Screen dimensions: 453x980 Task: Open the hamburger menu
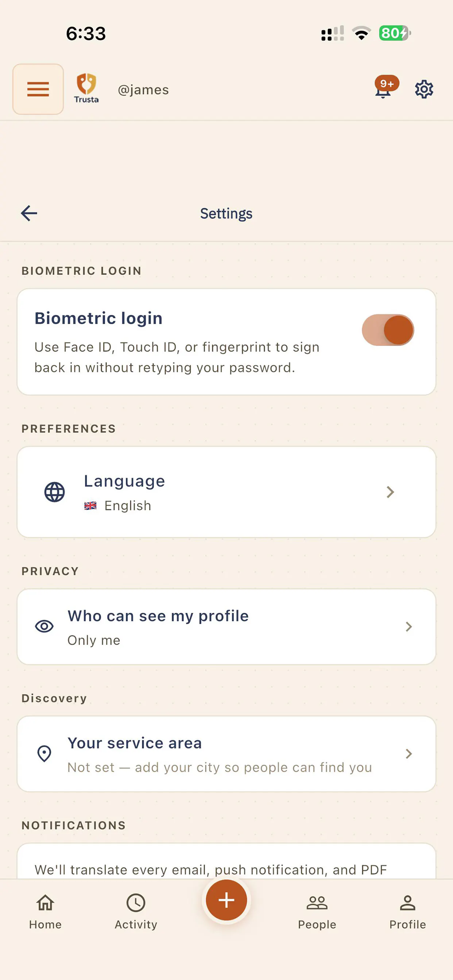coord(38,89)
